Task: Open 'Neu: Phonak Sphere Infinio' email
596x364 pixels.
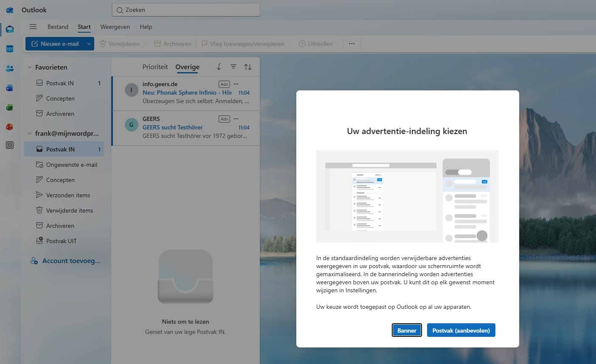Action: pos(187,92)
